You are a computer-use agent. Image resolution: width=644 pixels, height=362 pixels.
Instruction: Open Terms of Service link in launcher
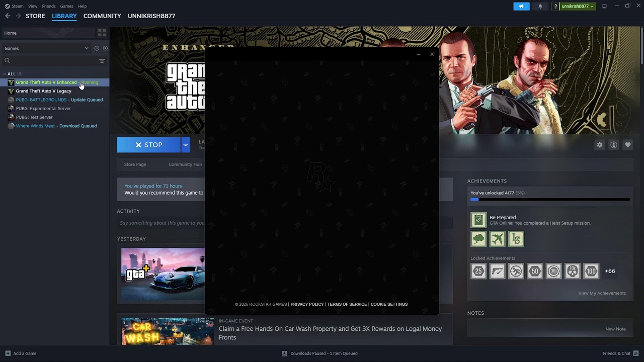(x=347, y=304)
